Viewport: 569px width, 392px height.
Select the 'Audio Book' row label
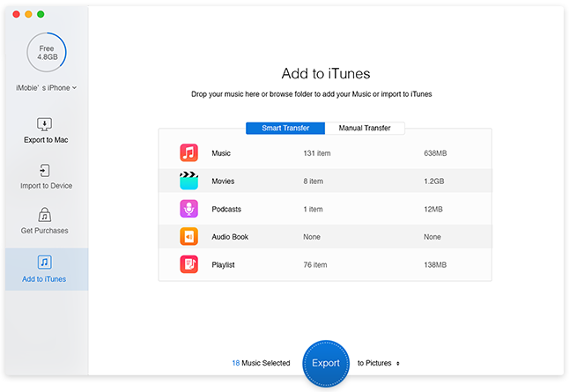[x=230, y=237]
